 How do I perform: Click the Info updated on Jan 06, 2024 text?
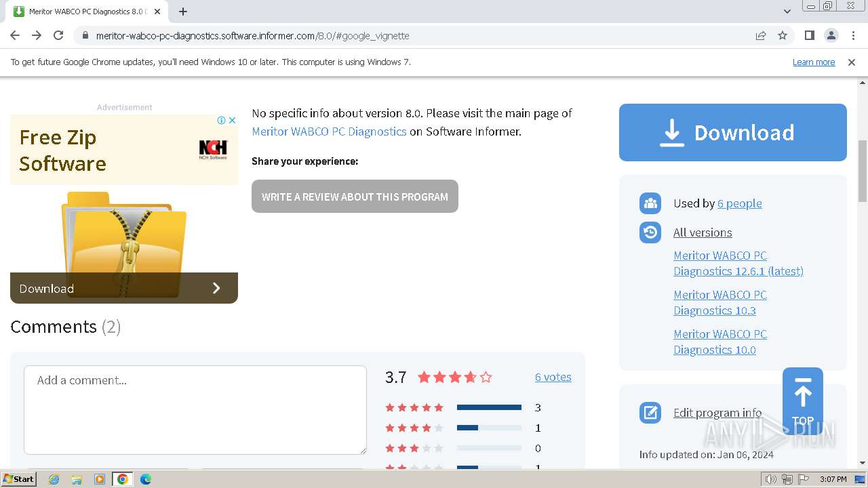(x=707, y=455)
